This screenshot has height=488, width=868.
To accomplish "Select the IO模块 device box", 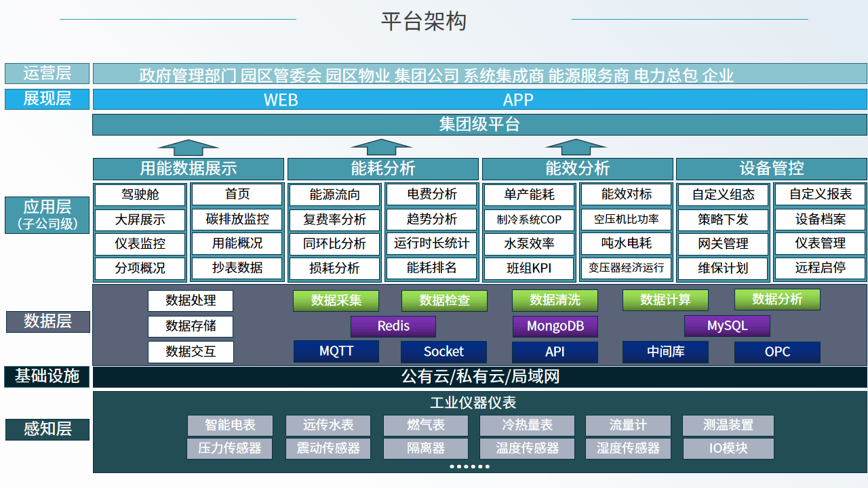I will coord(728,449).
